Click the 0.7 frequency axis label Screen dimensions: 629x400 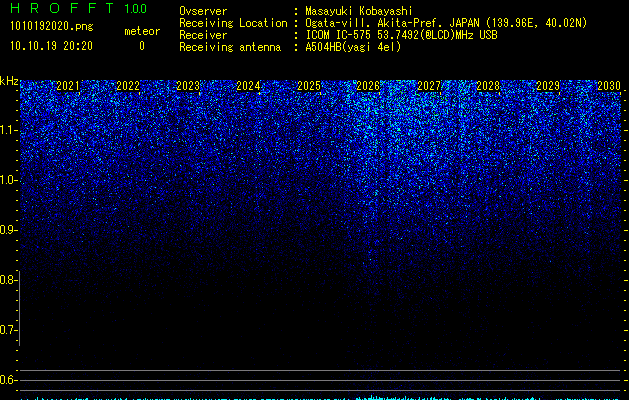[x=9, y=330]
